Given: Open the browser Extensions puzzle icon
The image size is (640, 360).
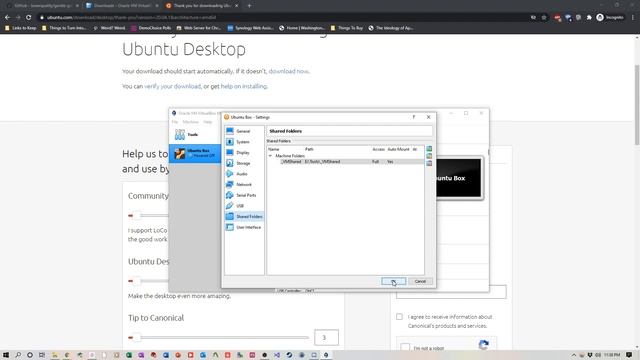Looking at the screenshot, I should coord(589,18).
